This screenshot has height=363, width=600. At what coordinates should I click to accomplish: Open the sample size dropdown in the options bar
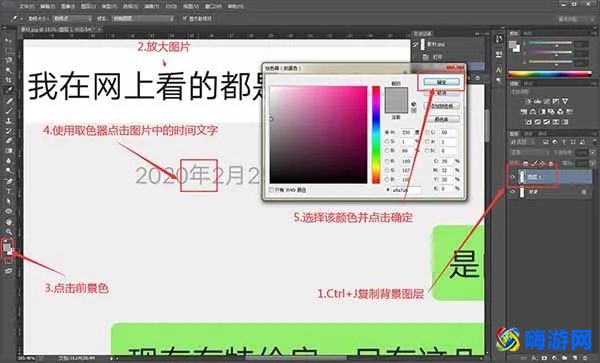coord(72,18)
